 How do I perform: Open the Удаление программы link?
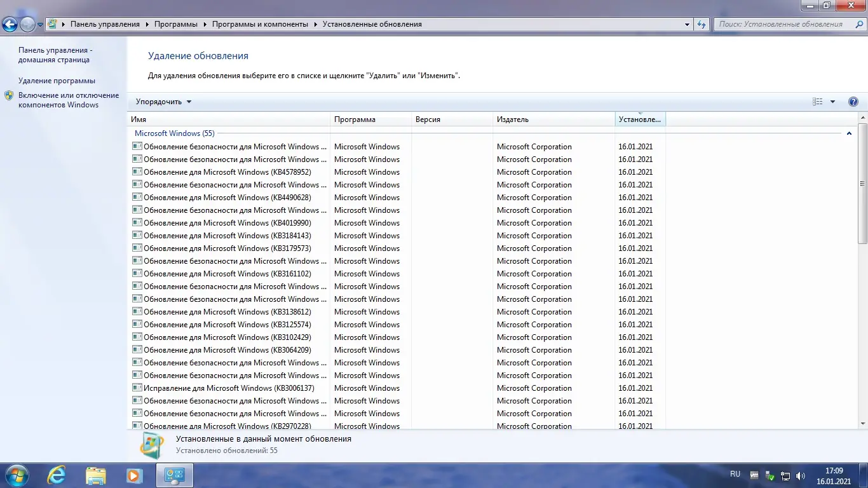pyautogui.click(x=57, y=81)
